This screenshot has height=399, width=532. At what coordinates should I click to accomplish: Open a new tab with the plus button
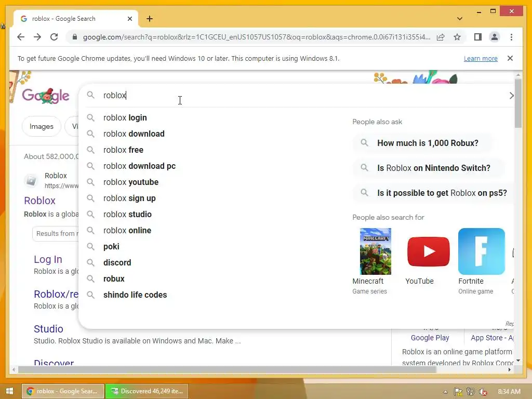150,19
